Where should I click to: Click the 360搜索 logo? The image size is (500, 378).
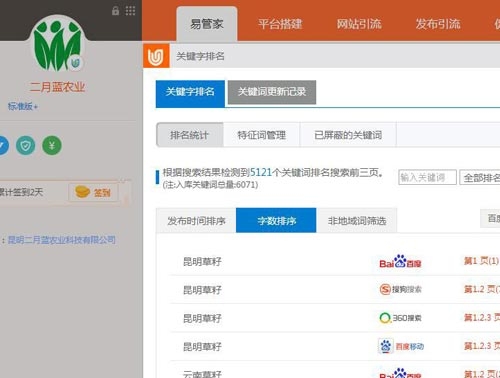(x=400, y=318)
